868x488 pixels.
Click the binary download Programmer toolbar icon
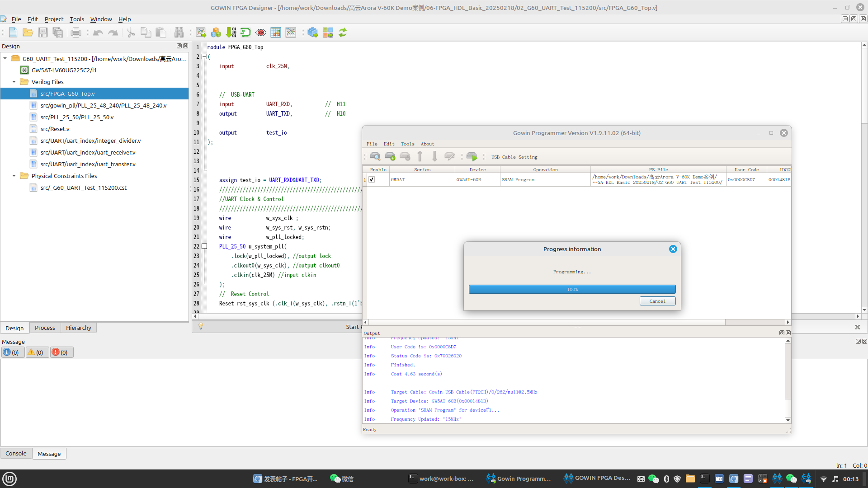pyautogui.click(x=231, y=33)
